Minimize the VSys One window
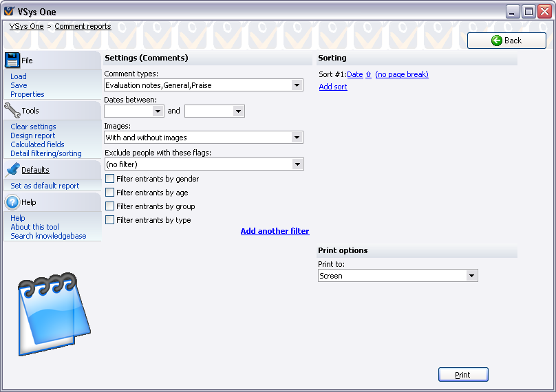Image resolution: width=556 pixels, height=392 pixels. (513, 12)
